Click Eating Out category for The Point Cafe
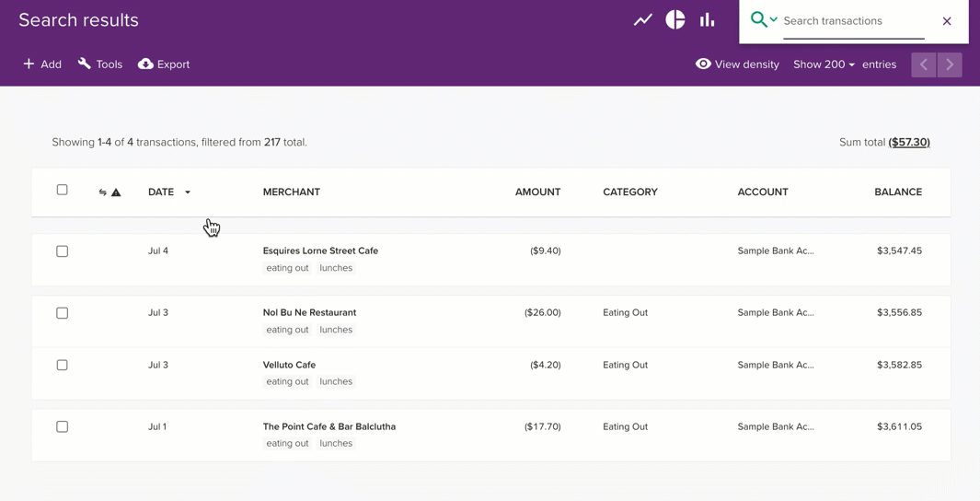Image resolution: width=980 pixels, height=501 pixels. (625, 426)
